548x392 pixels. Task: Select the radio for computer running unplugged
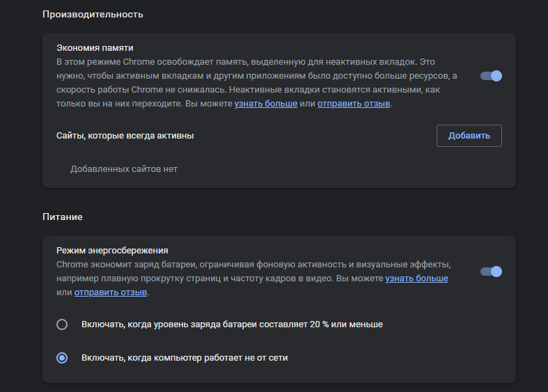pos(62,358)
